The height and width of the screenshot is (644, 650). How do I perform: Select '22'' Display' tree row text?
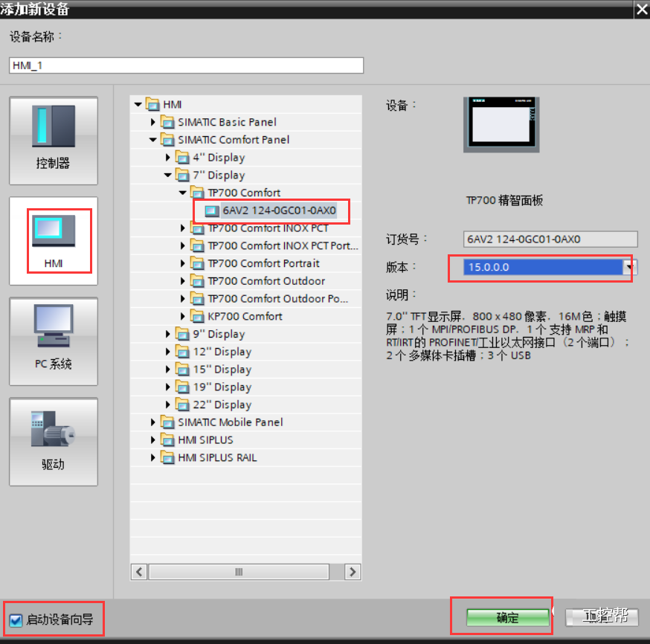pos(222,405)
